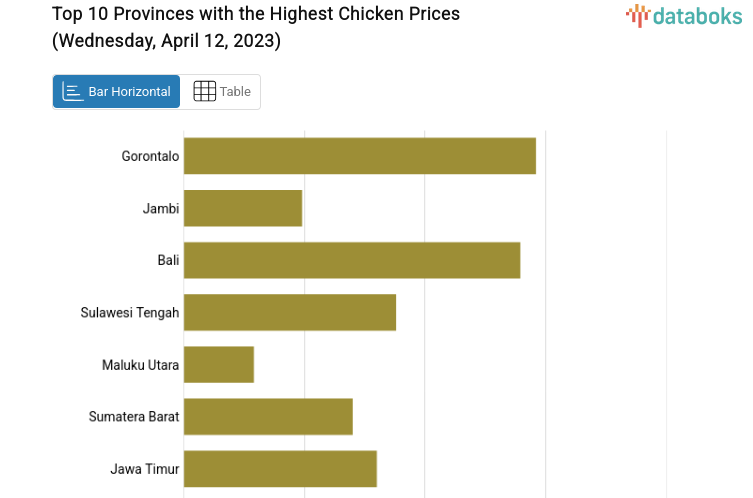The image size is (753, 498).
Task: Click the table grid icon
Action: coord(204,92)
